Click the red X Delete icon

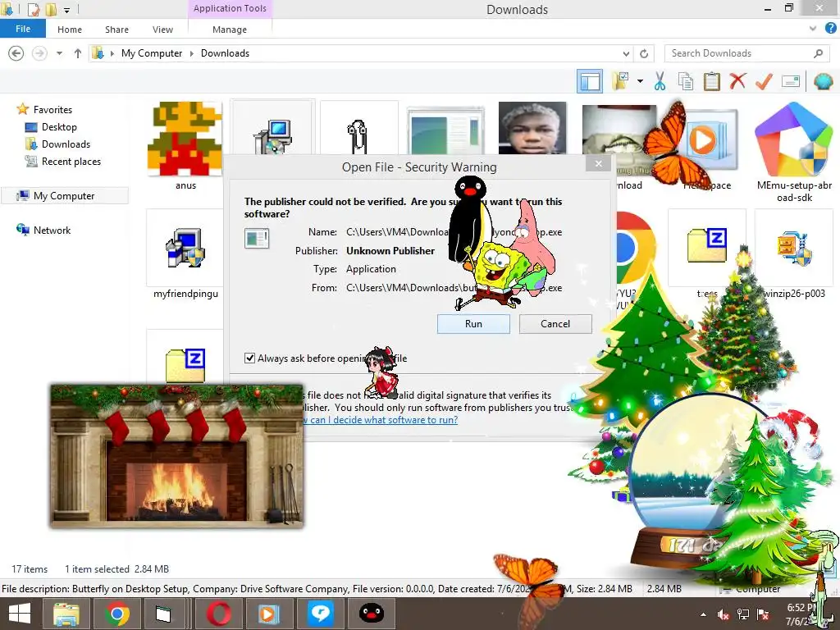click(737, 82)
